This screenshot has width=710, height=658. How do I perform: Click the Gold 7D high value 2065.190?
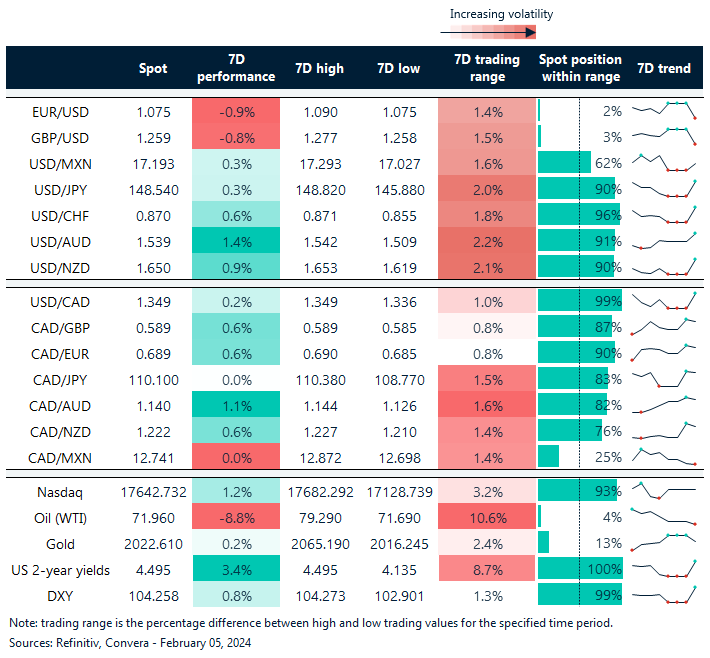(x=320, y=543)
